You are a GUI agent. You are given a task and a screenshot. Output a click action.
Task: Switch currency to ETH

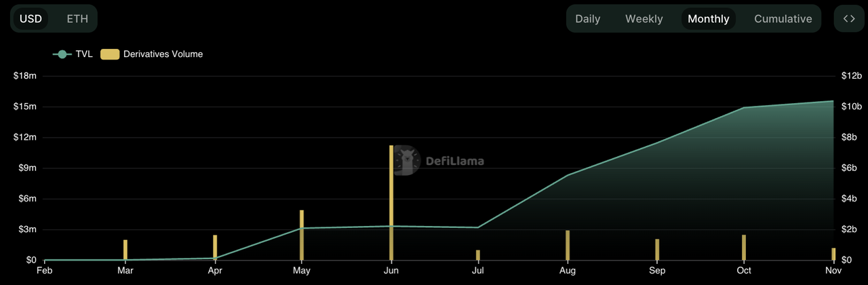pos(77,18)
